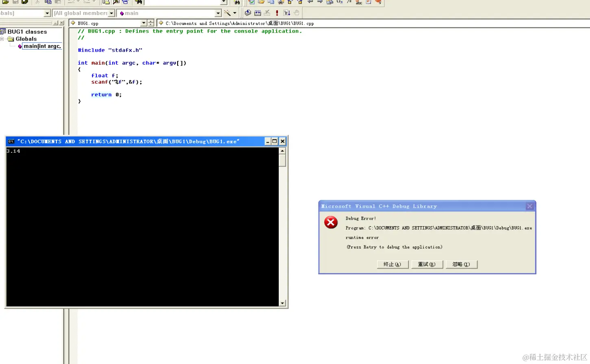Click the console scrollbar down arrow

tap(282, 303)
